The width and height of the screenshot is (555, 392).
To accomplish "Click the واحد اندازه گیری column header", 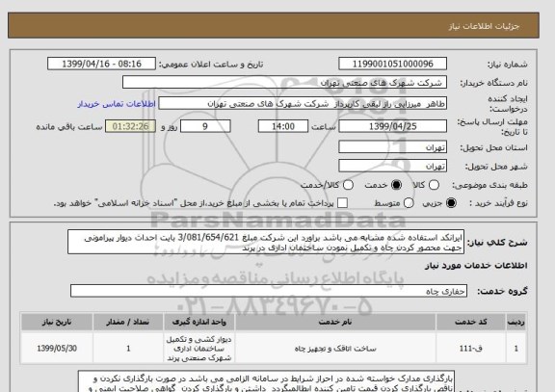I will click(x=198, y=322).
